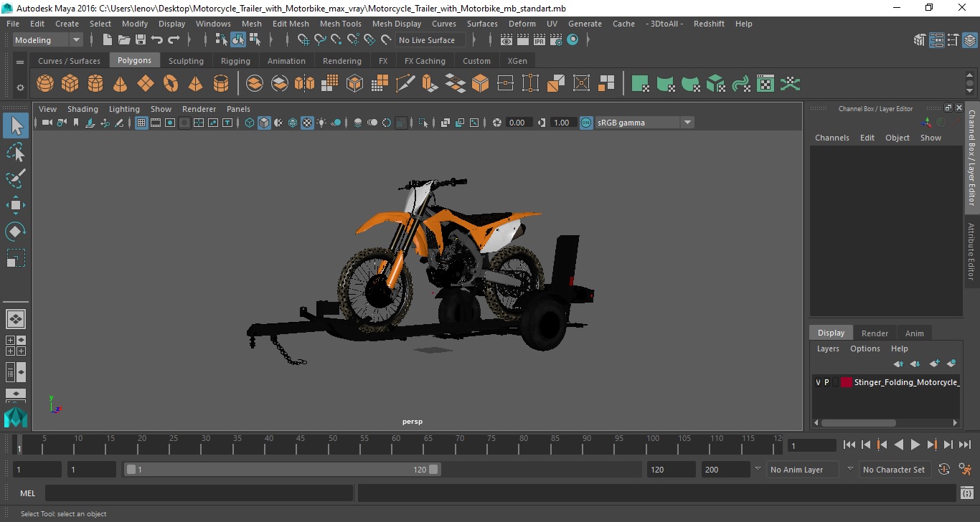980x522 pixels.
Task: Toggle sRGB gamma view transform button
Action: (x=586, y=123)
